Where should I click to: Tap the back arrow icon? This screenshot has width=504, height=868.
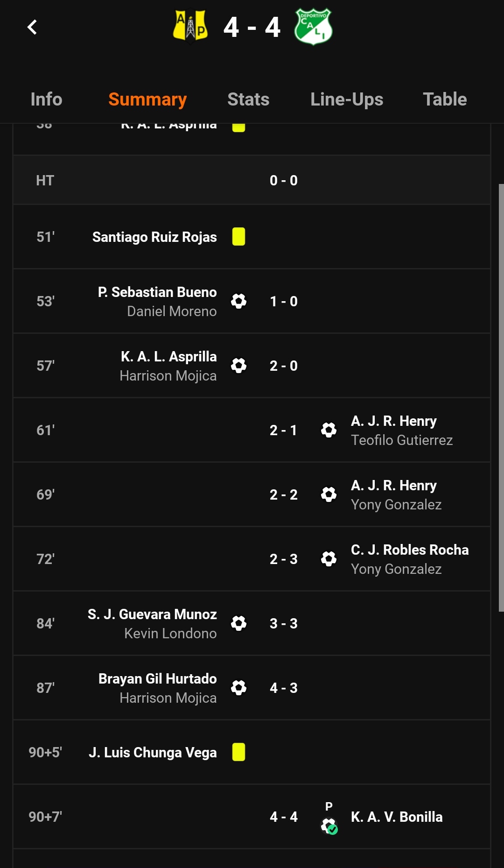32,27
